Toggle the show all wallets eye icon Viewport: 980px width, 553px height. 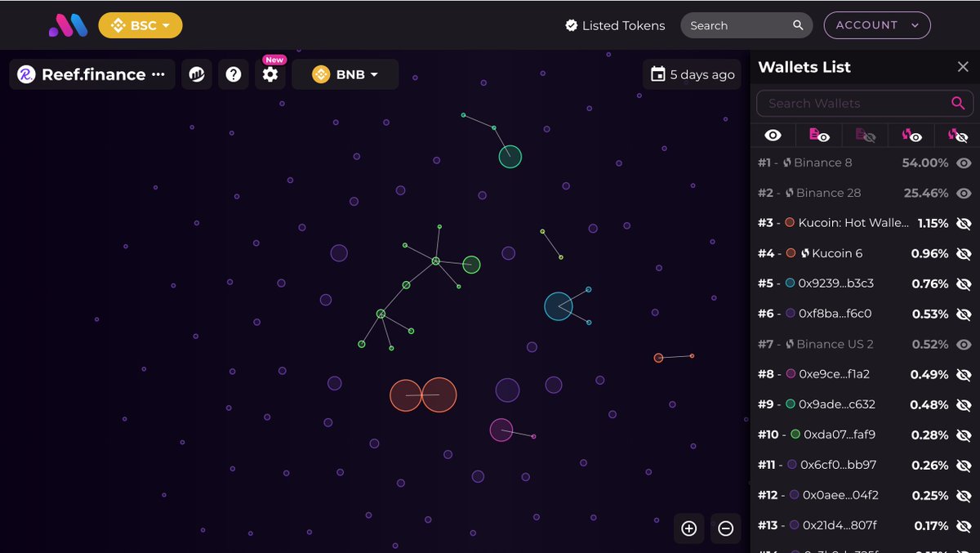click(773, 136)
